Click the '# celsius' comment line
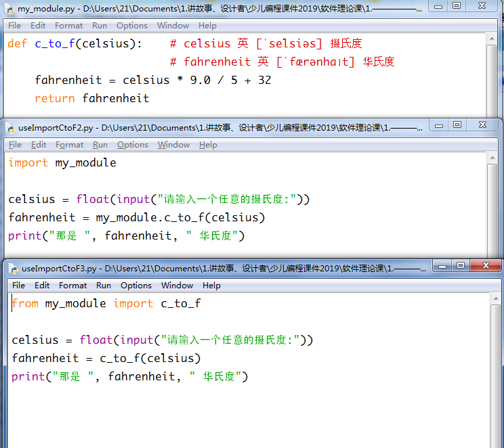 266,43
